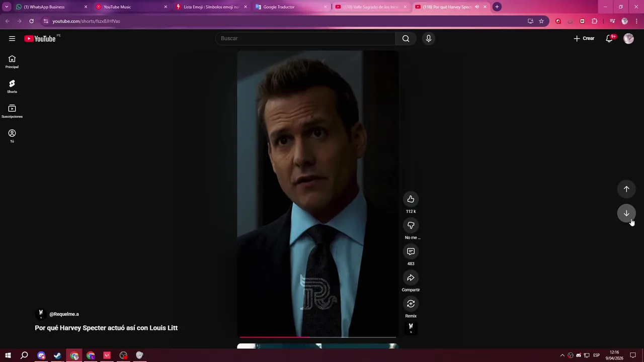Image resolution: width=644 pixels, height=362 pixels.
Task: Open the YouTube hamburger guide menu
Action: pyautogui.click(x=12, y=39)
